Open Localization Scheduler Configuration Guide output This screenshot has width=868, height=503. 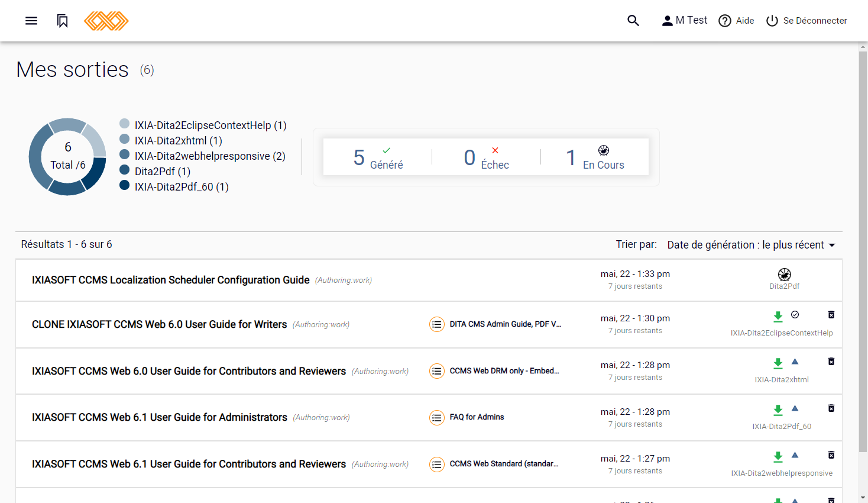pyautogui.click(x=170, y=280)
